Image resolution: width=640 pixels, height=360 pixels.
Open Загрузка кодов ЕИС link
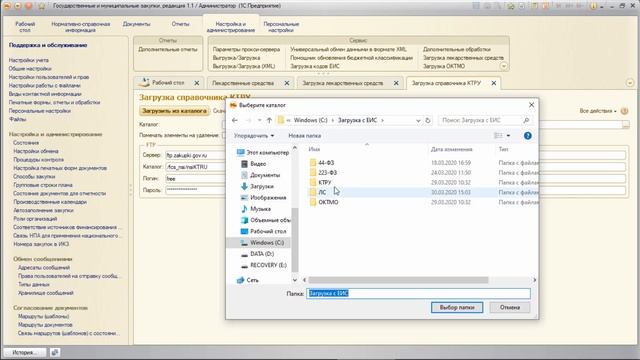point(315,66)
